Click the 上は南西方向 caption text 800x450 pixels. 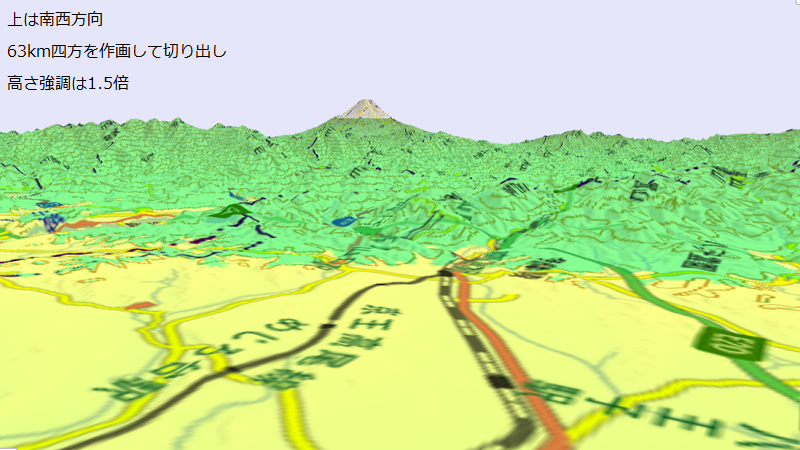point(54,19)
